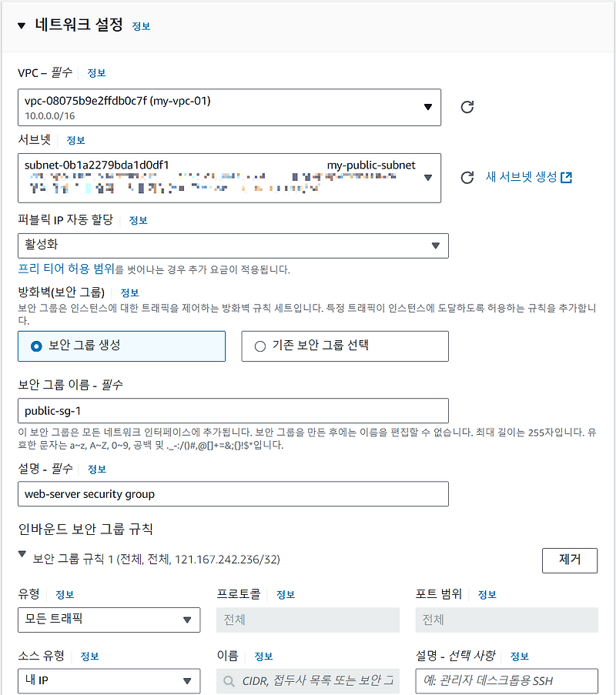The height and width of the screenshot is (695, 616).
Task: Click the 제거 button to remove the rule
Action: tap(570, 560)
